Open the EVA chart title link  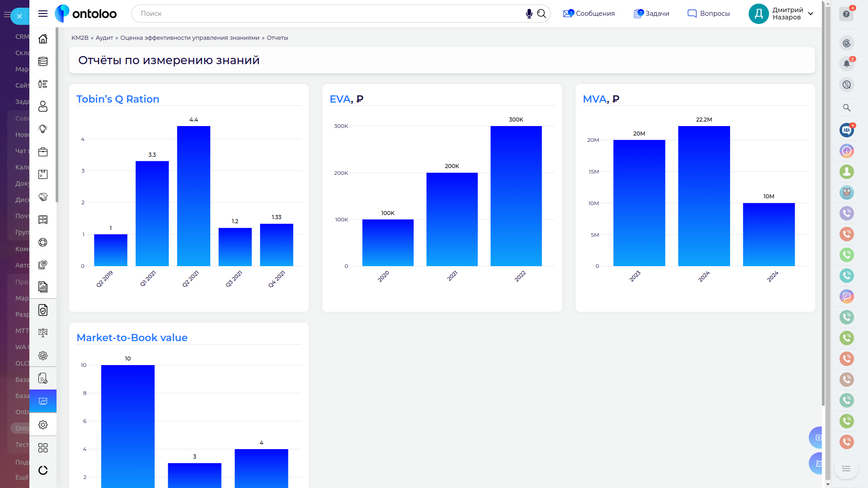click(340, 99)
